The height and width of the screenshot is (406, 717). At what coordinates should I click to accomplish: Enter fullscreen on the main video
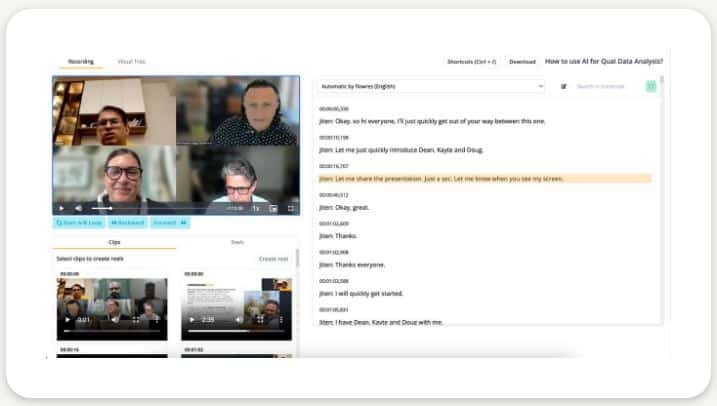[x=291, y=208]
